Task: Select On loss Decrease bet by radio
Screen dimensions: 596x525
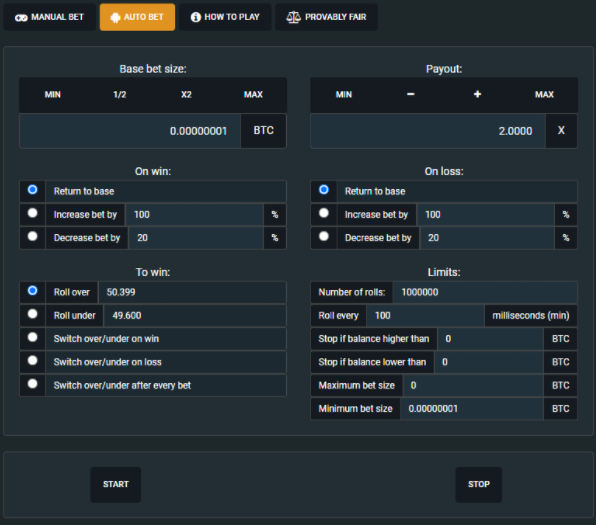Action: pyautogui.click(x=324, y=236)
